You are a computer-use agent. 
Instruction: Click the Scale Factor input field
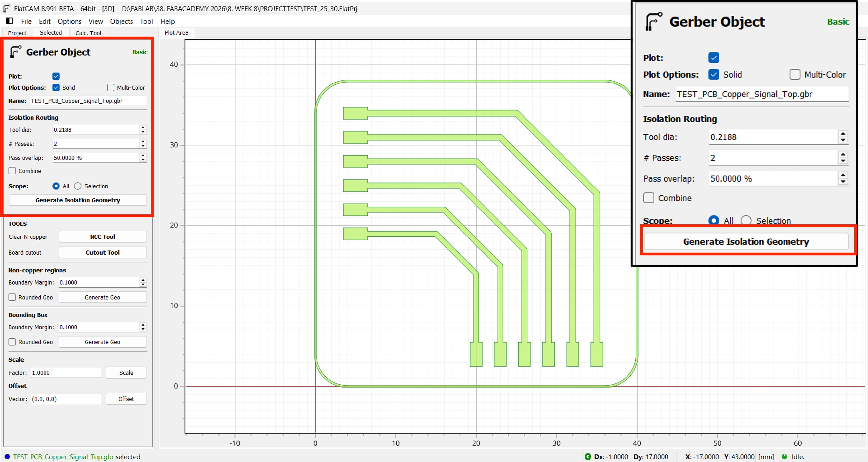[66, 373]
